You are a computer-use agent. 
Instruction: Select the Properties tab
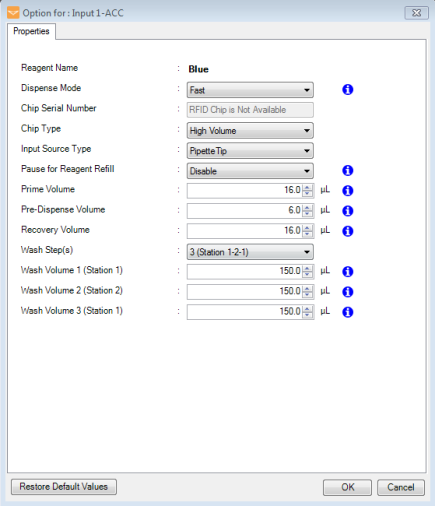pyautogui.click(x=31, y=31)
